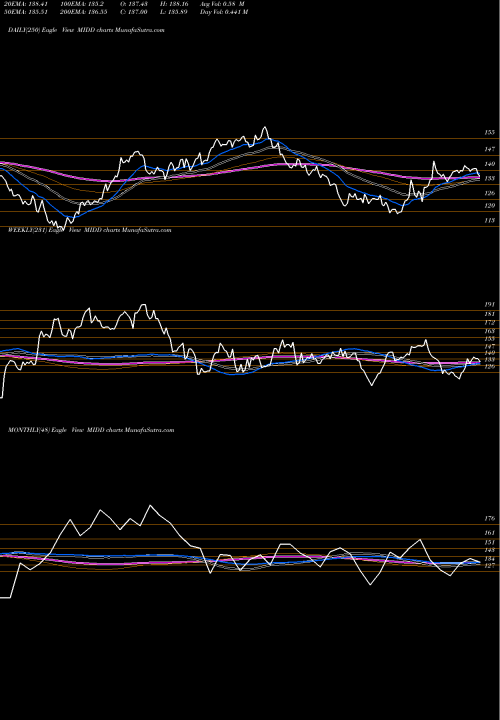
Task: Click the 200EMA value in header
Action: [84, 12]
